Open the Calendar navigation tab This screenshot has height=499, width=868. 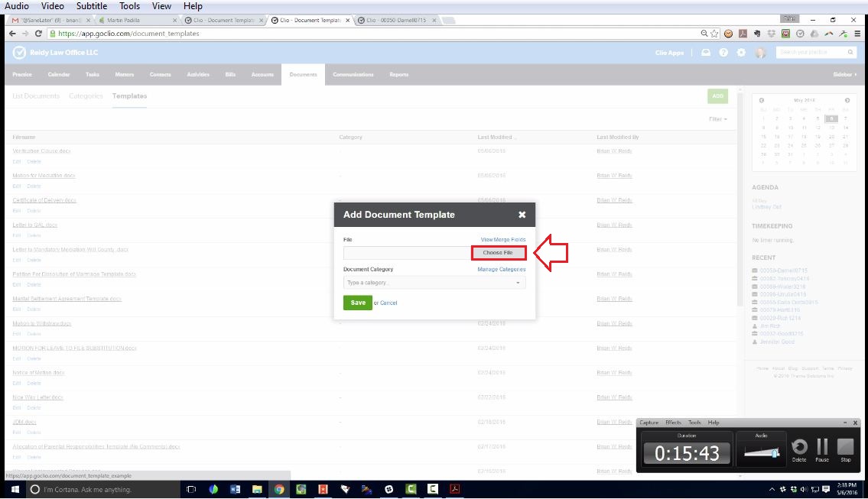[59, 75]
